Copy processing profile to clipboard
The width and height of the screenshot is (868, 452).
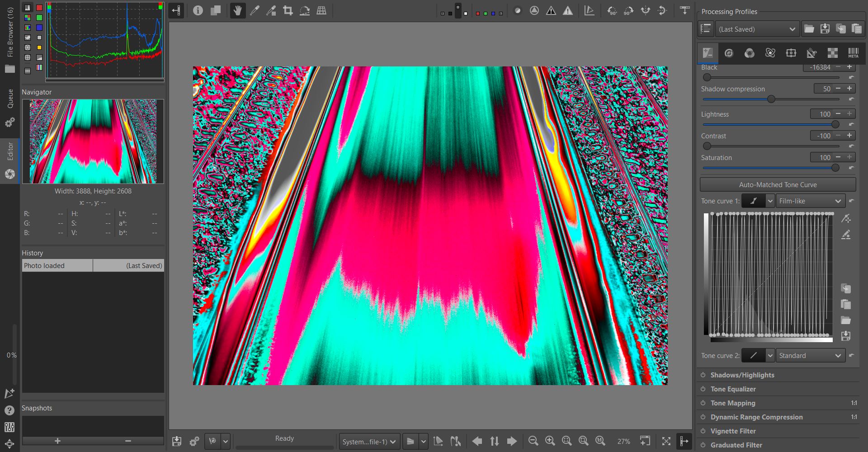click(841, 29)
